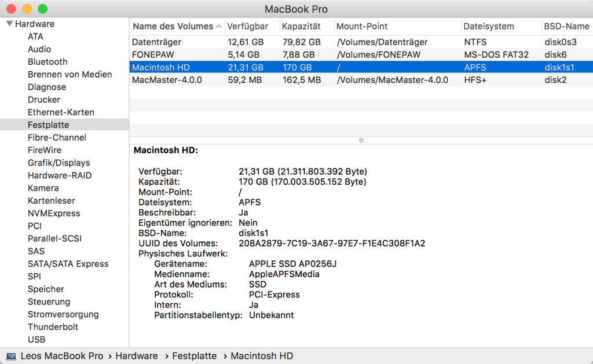Screen dimensions: 593x364
Task: Select SPI in the sidebar
Action: pos(34,277)
